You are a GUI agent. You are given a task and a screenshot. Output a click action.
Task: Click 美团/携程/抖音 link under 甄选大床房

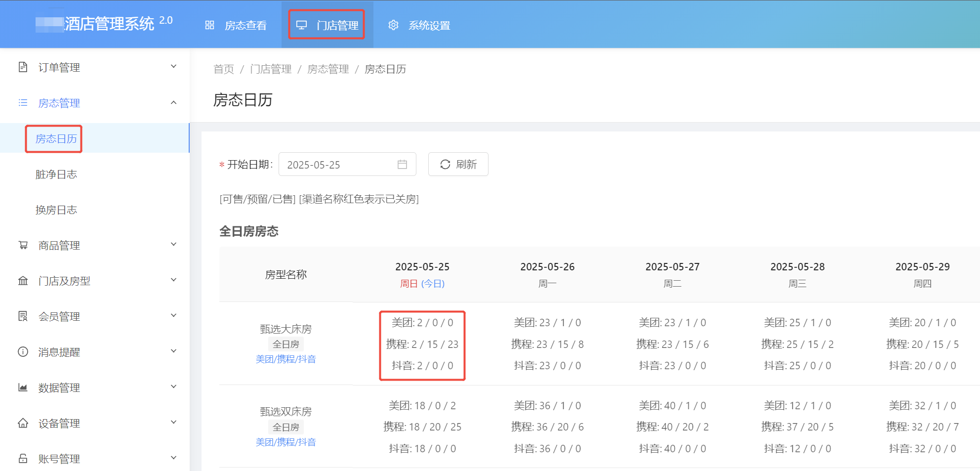(286, 359)
